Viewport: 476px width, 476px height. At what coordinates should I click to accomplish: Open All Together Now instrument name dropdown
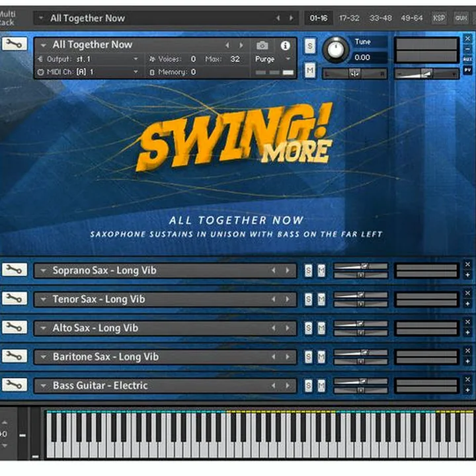(x=44, y=46)
